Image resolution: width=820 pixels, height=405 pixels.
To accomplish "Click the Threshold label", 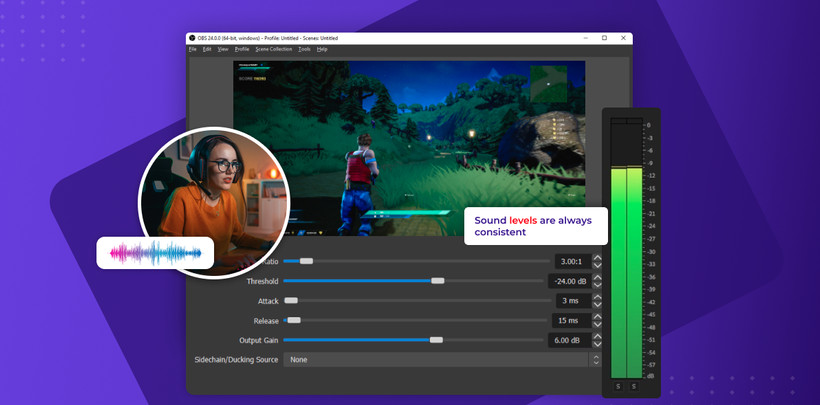I will [x=263, y=282].
